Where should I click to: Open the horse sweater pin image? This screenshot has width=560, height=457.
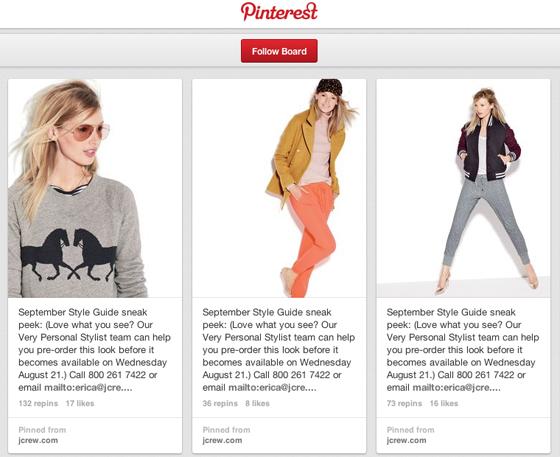click(95, 189)
